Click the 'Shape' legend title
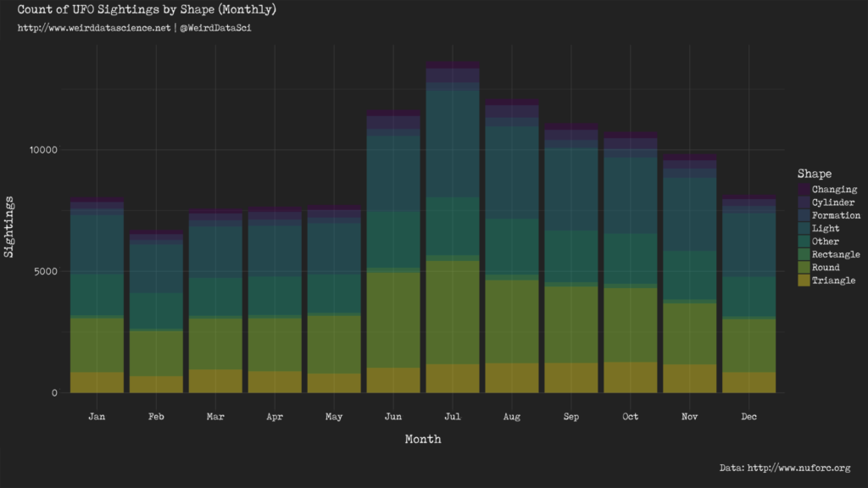Viewport: 868px width, 488px height. tap(815, 174)
